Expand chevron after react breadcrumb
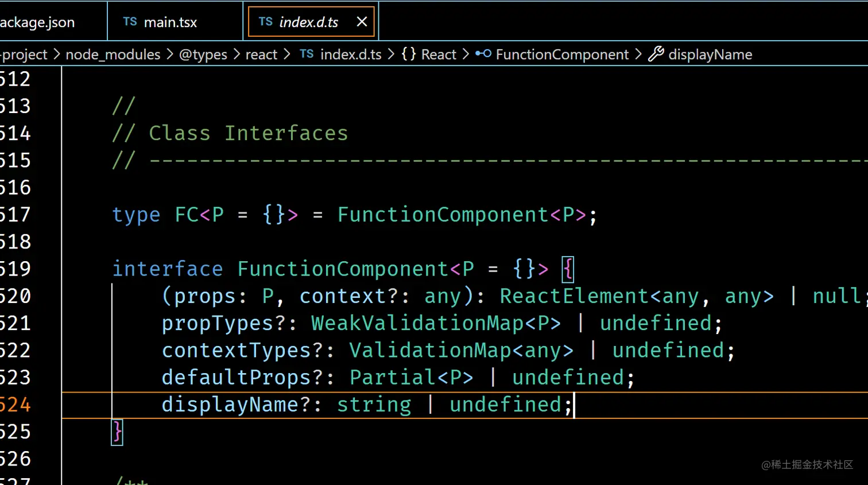868x485 pixels. coord(287,55)
